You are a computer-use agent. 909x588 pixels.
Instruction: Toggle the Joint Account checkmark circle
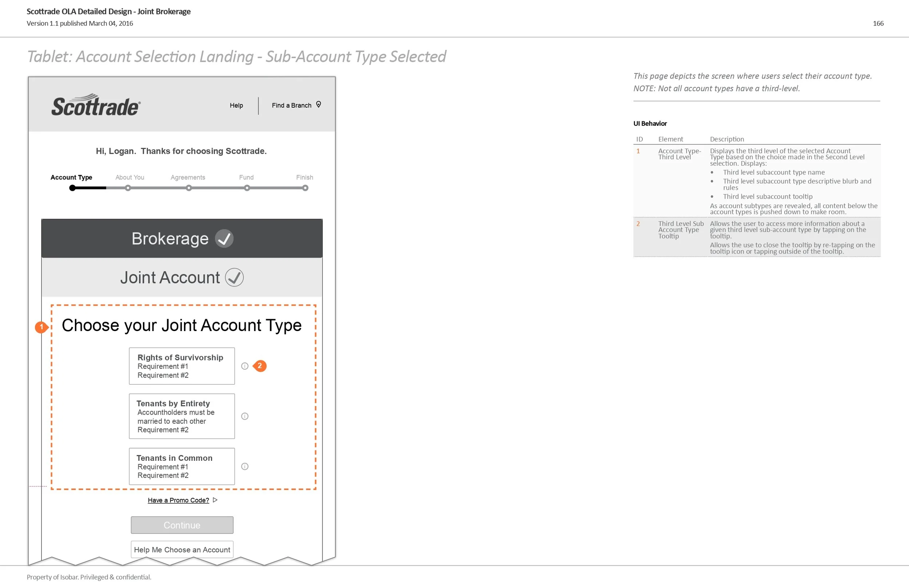point(234,277)
